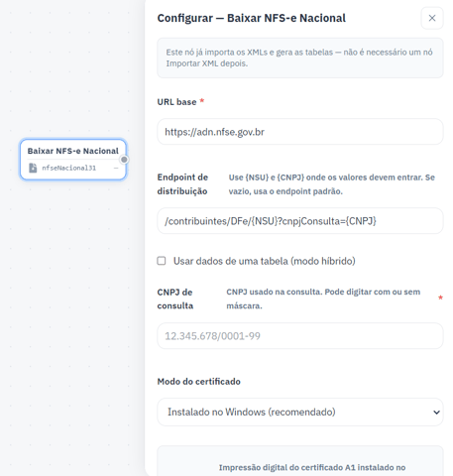Open the 'Instalado no Windows (recomendado)' dropdown
The height and width of the screenshot is (476, 453).
[300, 413]
